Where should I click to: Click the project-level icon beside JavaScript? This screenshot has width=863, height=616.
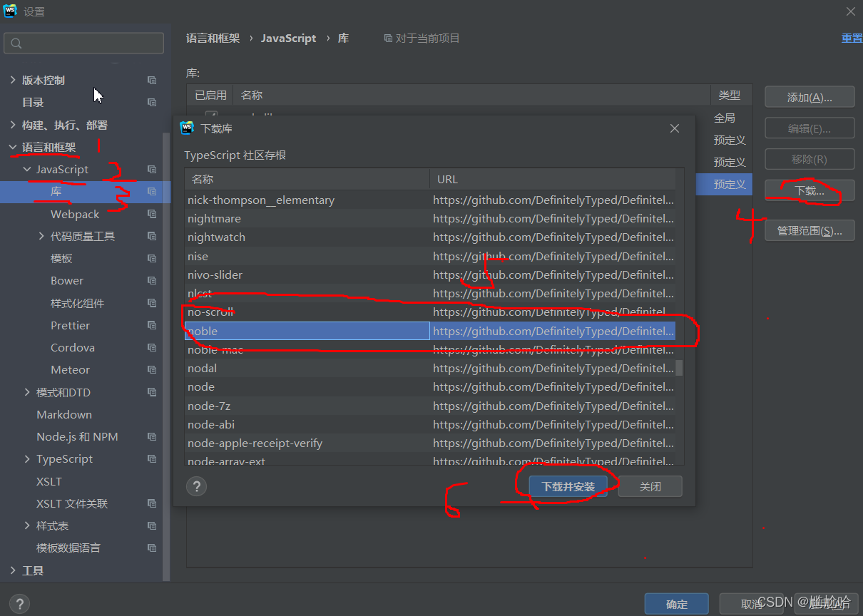pyautogui.click(x=152, y=169)
